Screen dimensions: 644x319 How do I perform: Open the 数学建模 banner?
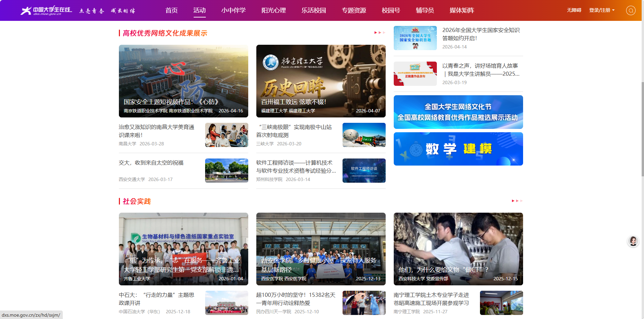click(x=458, y=149)
